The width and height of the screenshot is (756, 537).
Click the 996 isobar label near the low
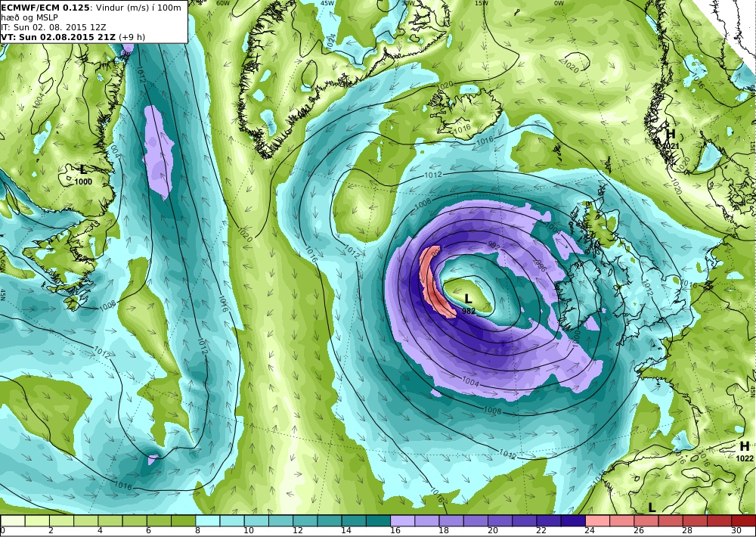click(x=540, y=265)
